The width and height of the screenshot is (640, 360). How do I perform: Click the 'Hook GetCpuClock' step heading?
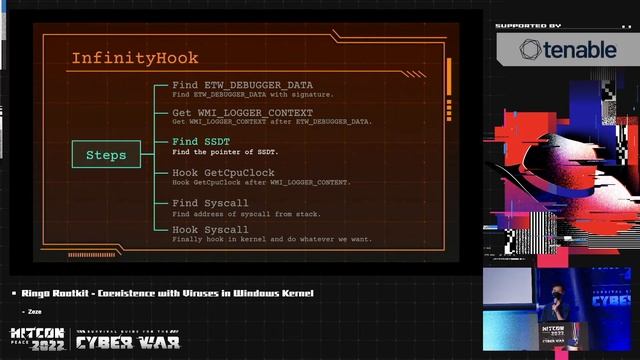(223, 173)
